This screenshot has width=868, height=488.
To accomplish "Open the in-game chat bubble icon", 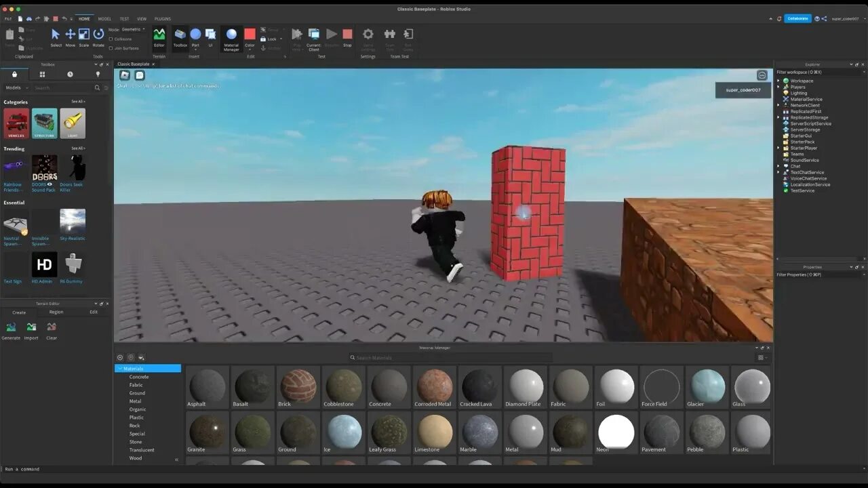I will pyautogui.click(x=140, y=75).
